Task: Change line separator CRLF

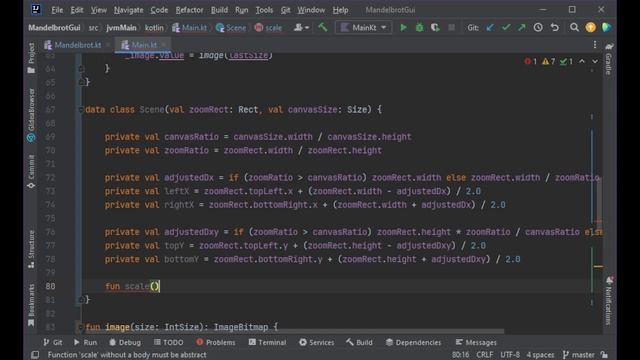Action: 484,355
